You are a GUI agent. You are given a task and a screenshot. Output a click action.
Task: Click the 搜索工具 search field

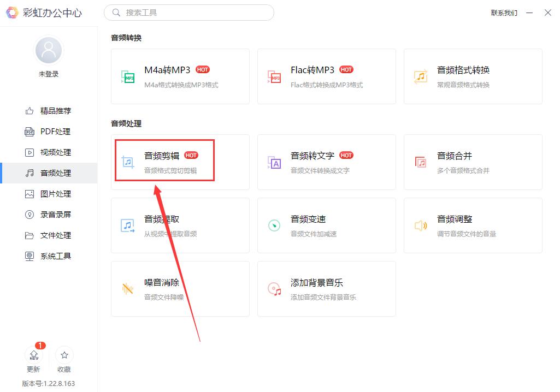click(x=188, y=12)
